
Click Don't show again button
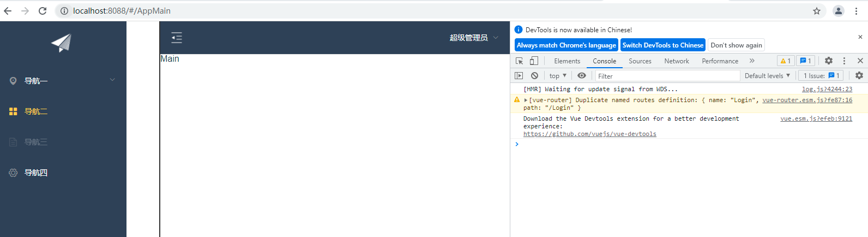[x=736, y=45]
